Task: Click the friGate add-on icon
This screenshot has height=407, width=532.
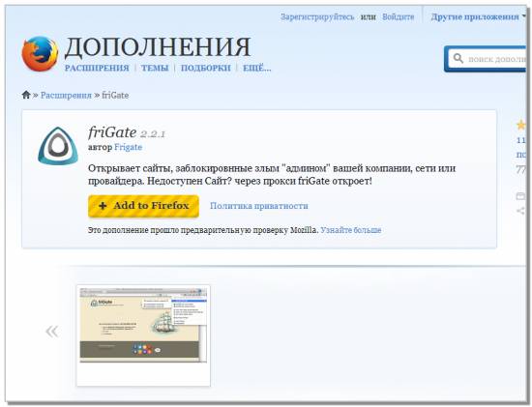Action: [58, 146]
